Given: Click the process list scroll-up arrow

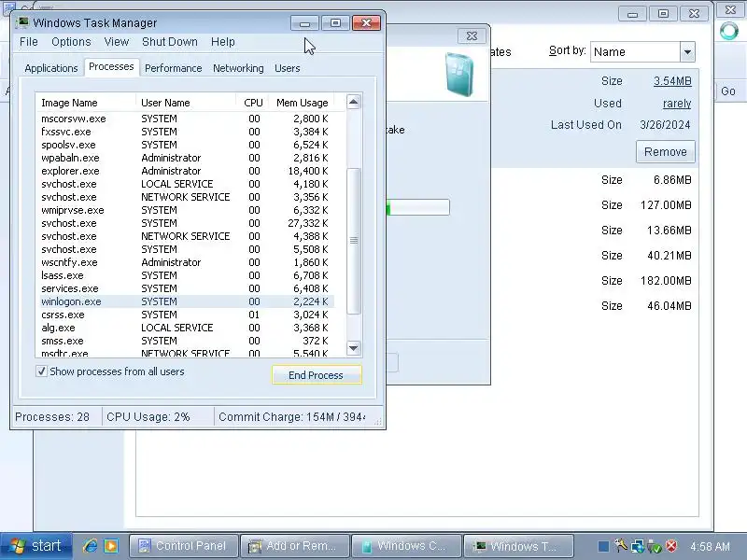Looking at the screenshot, I should 353,102.
